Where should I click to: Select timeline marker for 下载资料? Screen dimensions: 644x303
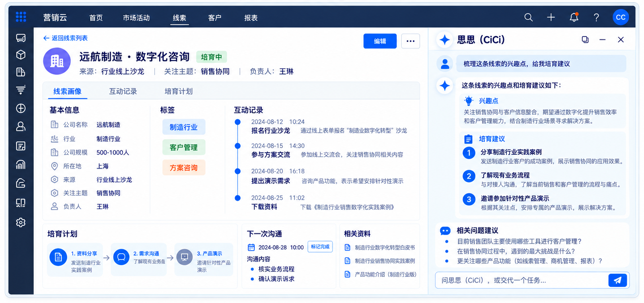coord(237,198)
